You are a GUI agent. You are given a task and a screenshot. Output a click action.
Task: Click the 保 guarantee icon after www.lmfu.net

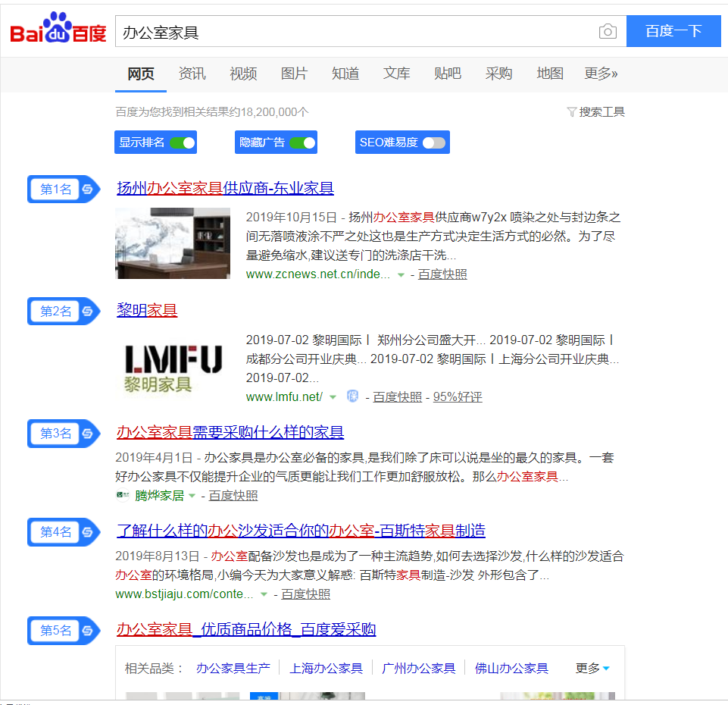click(x=353, y=396)
